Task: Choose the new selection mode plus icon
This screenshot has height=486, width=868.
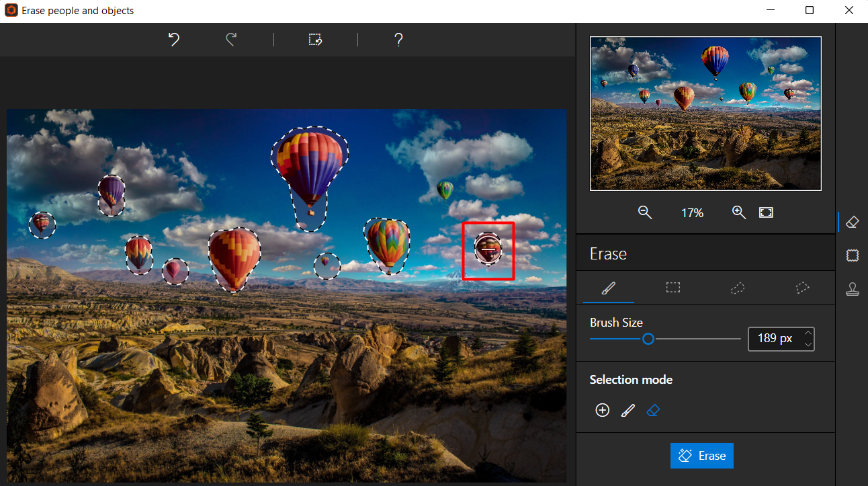Action: [603, 410]
